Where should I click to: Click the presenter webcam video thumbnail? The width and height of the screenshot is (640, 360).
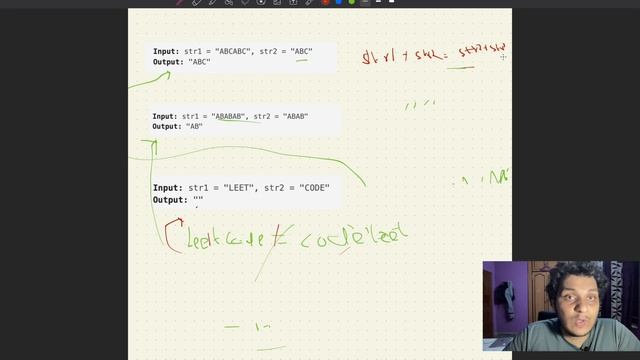click(561, 306)
